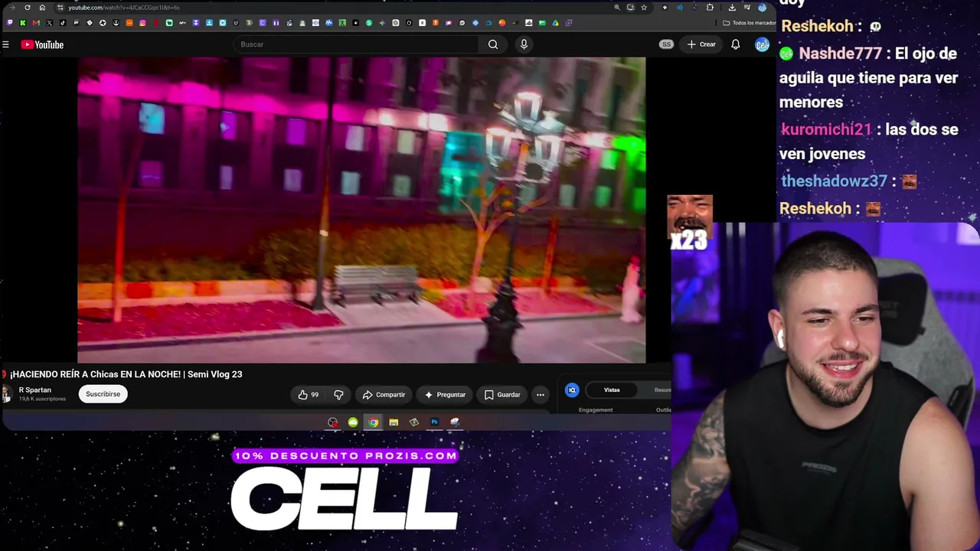The width and height of the screenshot is (980, 551).
Task: Open R Spartan's channel avatar
Action: click(7, 394)
